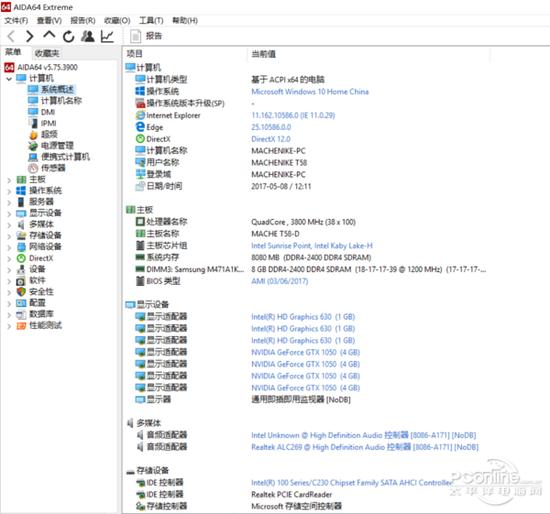
Task: Click the 报告 toolbar button
Action: [x=146, y=36]
